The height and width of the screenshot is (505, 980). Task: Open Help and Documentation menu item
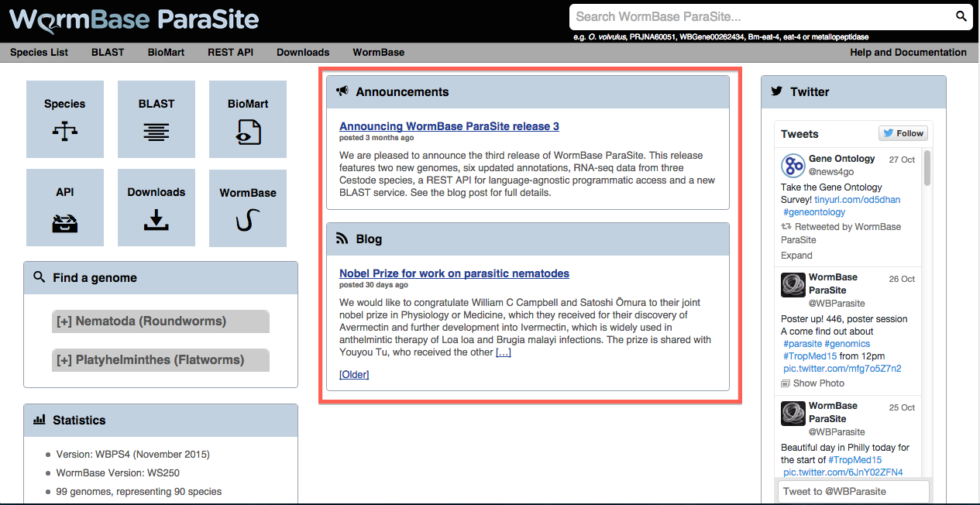click(908, 53)
